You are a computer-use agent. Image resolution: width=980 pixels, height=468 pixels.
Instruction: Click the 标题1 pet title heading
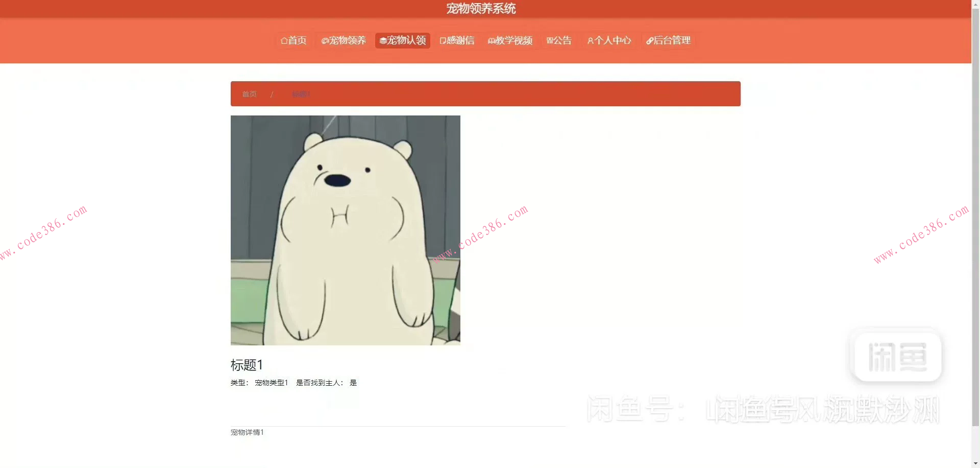click(x=246, y=365)
